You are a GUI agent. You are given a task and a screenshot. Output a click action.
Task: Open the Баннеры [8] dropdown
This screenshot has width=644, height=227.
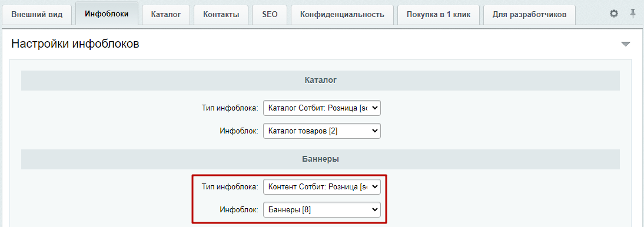tap(322, 210)
